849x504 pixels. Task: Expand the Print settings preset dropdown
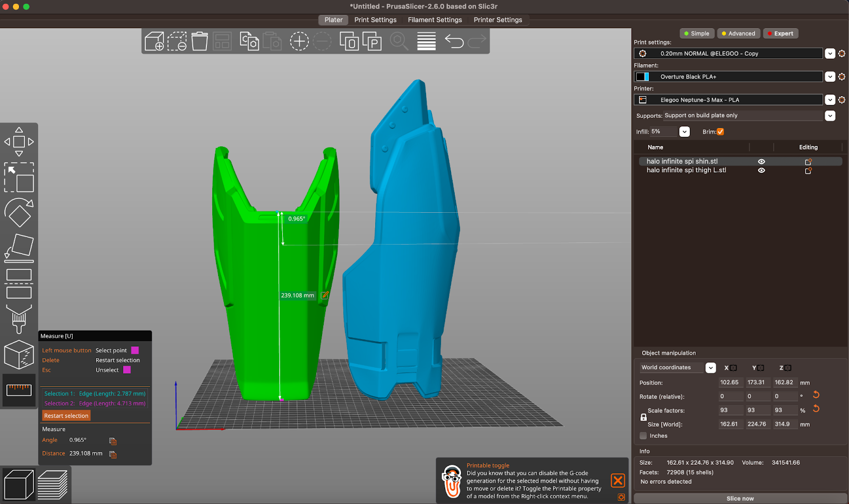830,54
